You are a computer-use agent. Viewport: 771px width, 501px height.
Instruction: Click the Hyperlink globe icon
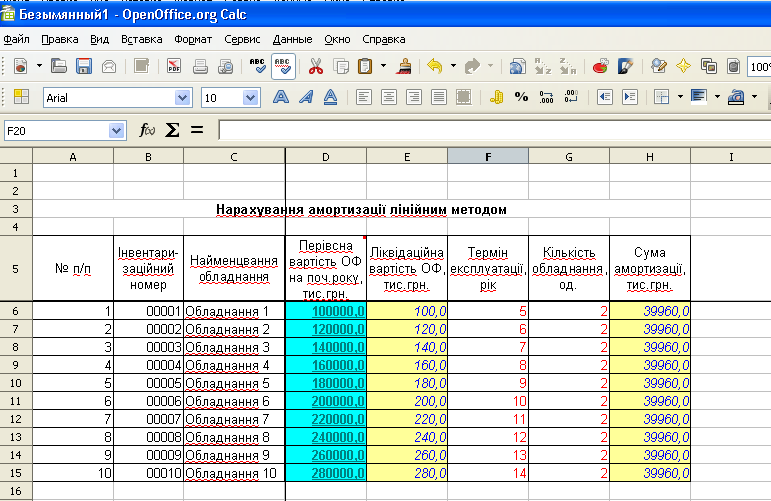pos(517,66)
